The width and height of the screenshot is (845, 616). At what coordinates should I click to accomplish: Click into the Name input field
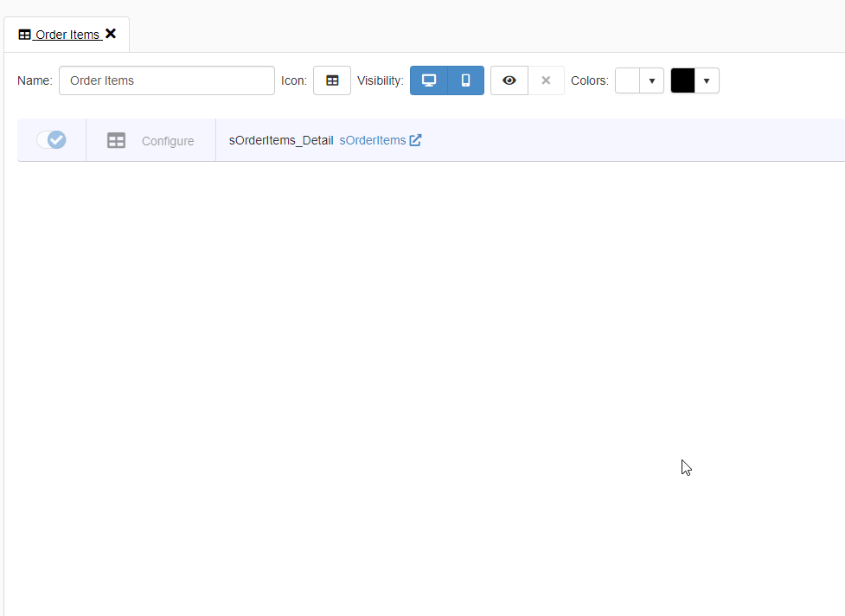[x=166, y=80]
